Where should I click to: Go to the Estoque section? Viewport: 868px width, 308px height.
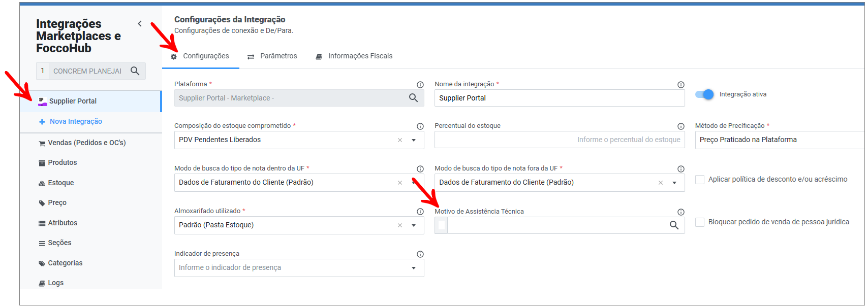click(x=56, y=183)
